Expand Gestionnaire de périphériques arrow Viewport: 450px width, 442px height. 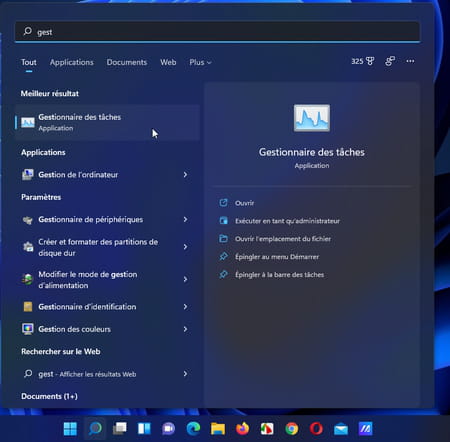185,219
